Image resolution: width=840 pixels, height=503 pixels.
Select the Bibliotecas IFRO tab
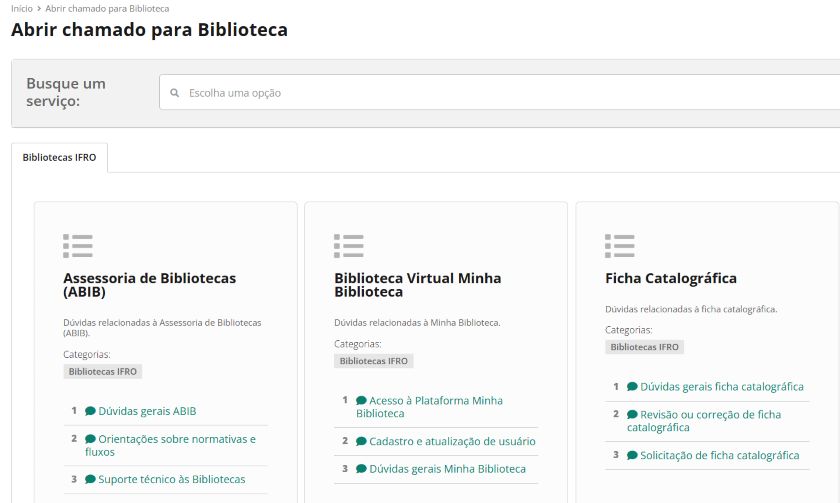pyautogui.click(x=59, y=157)
